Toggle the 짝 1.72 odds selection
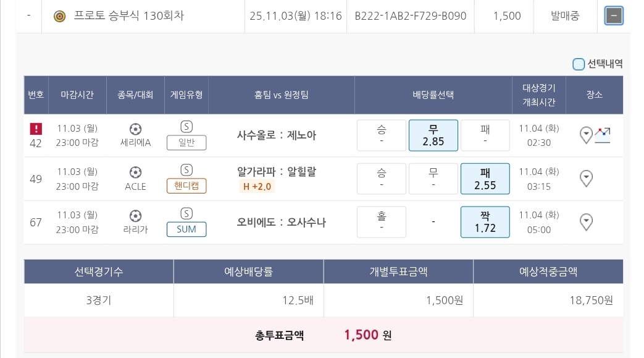Image resolution: width=644 pixels, height=358 pixels. point(485,222)
